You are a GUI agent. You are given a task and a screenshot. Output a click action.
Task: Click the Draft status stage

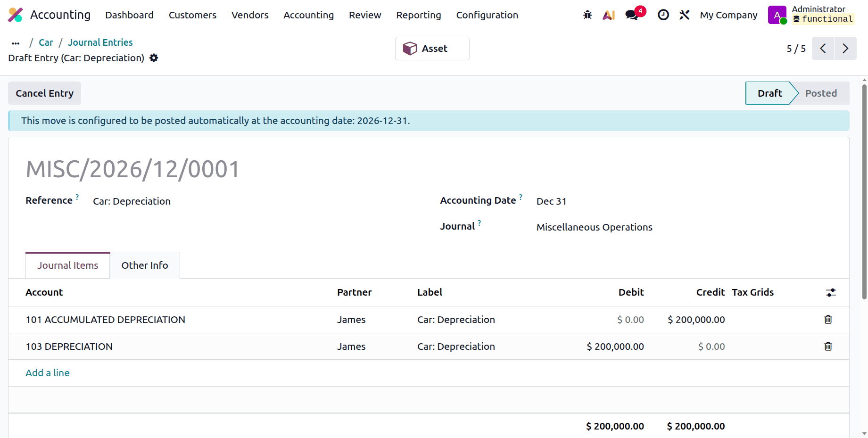click(x=770, y=93)
